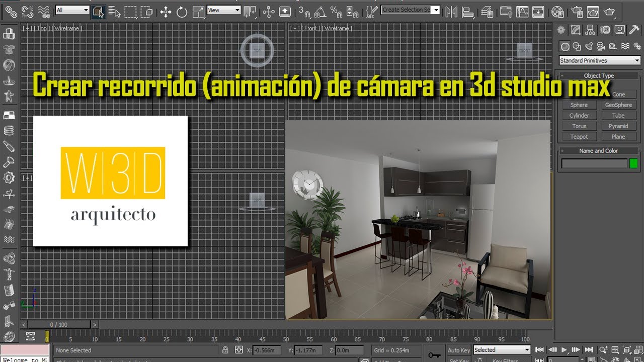Toggle Percent Snap
Image resolution: width=644 pixels, height=362 pixels.
[337, 11]
